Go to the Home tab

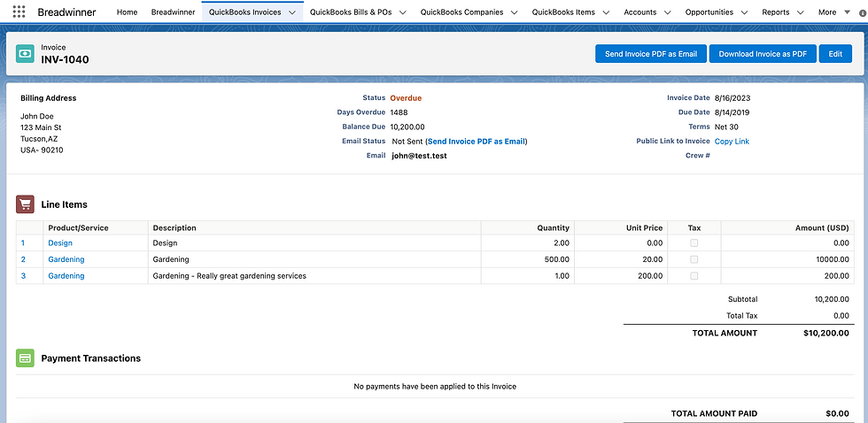click(128, 12)
